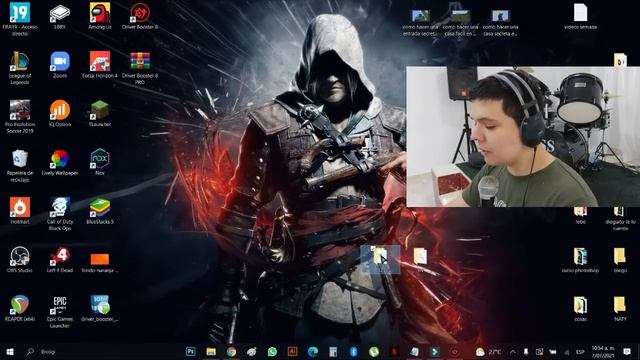Expand hidden system tray icons
640x360 pixels.
click(513, 351)
